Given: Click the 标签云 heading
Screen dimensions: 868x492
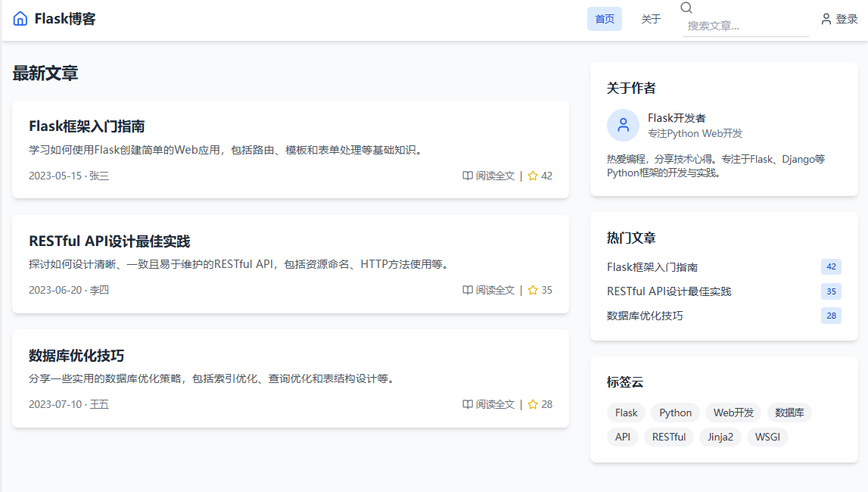Looking at the screenshot, I should pos(625,381).
